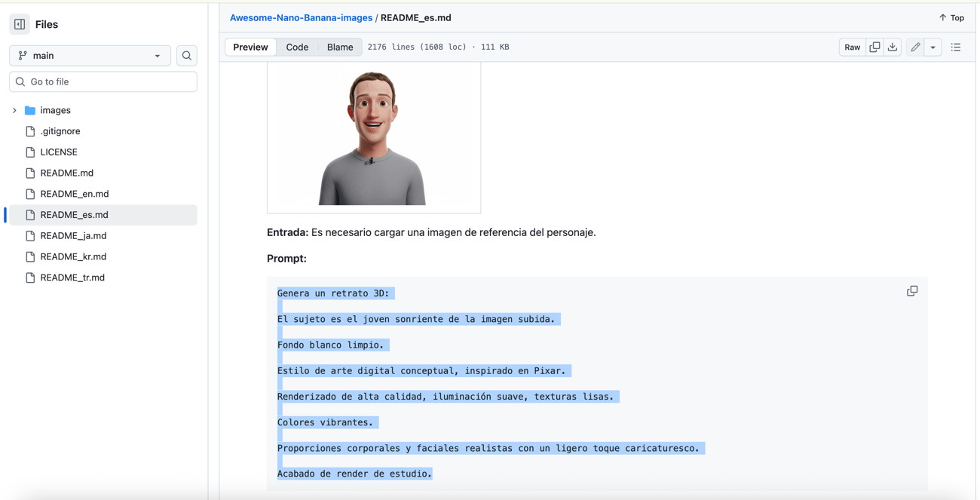Open the edit options dropdown arrow
980x500 pixels.
click(x=933, y=47)
